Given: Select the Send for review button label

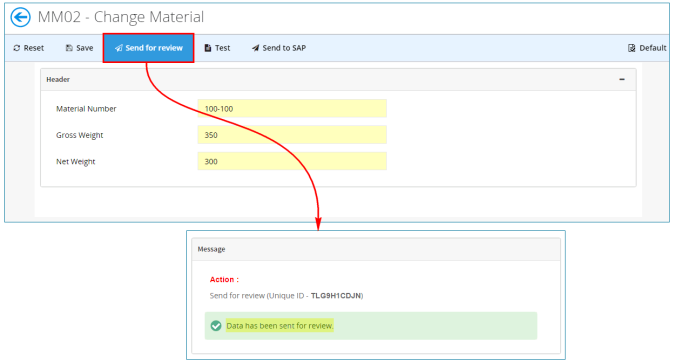Looking at the screenshot, I should pyautogui.click(x=154, y=48).
